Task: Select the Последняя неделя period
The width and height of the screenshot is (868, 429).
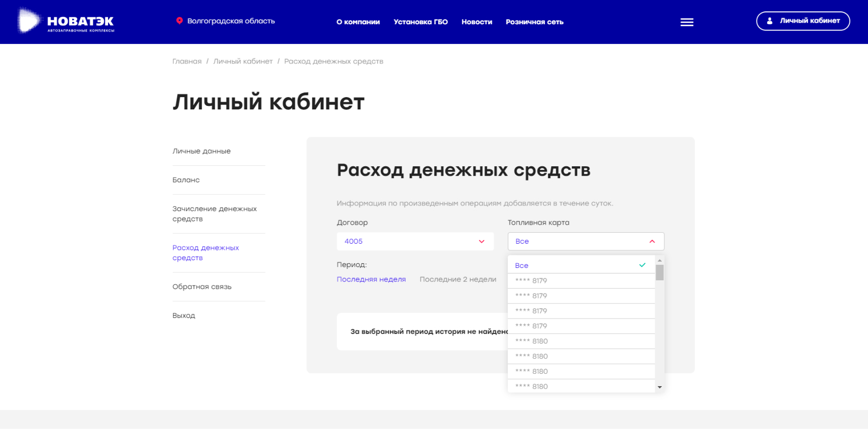Action: 371,279
